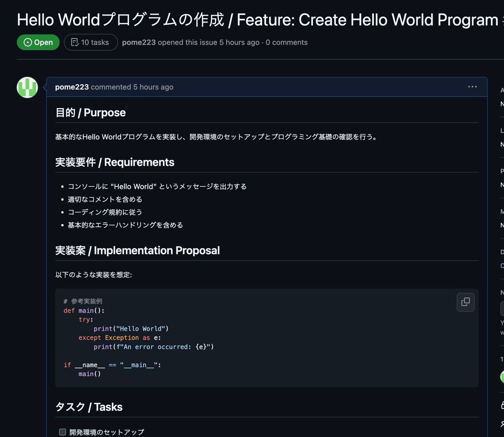The width and height of the screenshot is (504, 437).
Task: Expand the Projects section in the sidebar
Action: click(x=501, y=171)
